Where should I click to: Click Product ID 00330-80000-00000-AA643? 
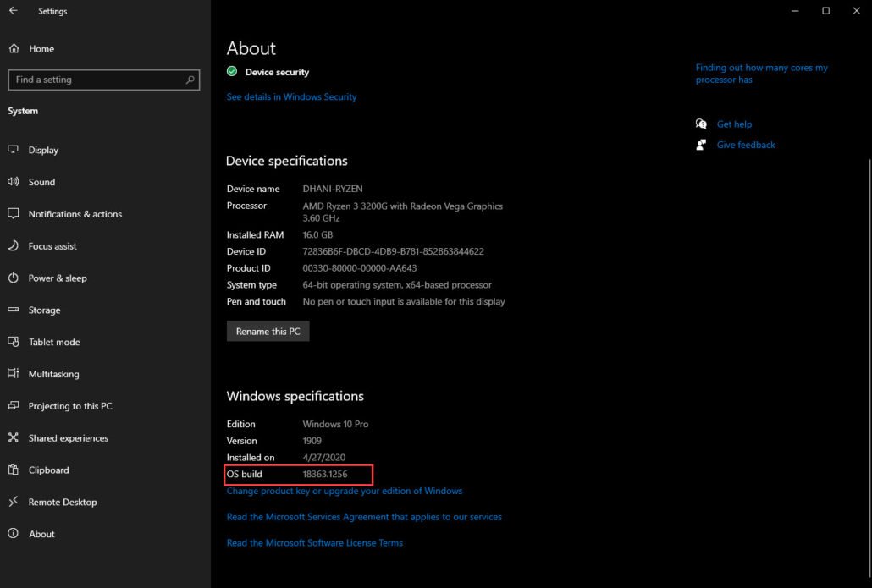[x=359, y=268]
